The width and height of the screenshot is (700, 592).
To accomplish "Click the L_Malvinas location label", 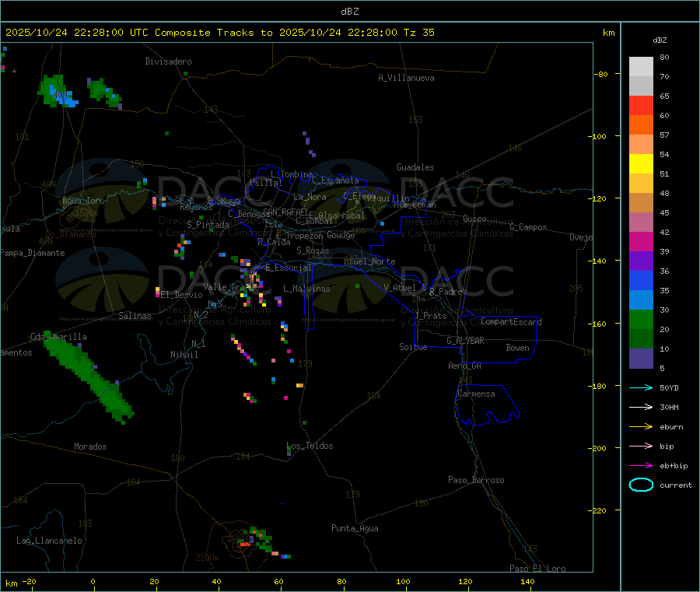I will coord(306,289).
